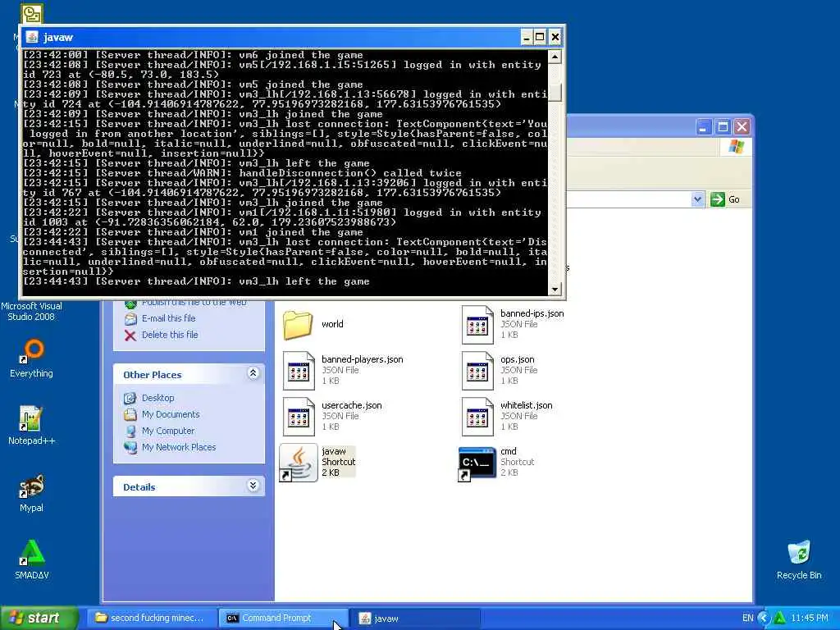Switch to the second folder taskbar button
The image size is (840, 630).
[152, 619]
